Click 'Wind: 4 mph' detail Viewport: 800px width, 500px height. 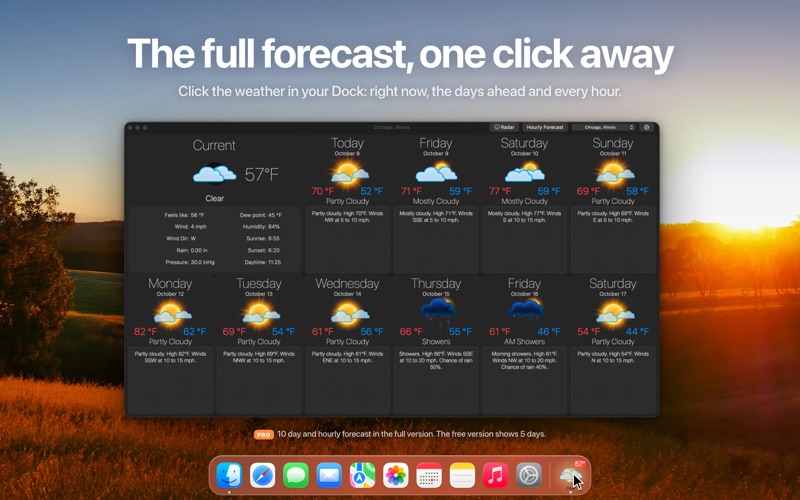pyautogui.click(x=191, y=227)
